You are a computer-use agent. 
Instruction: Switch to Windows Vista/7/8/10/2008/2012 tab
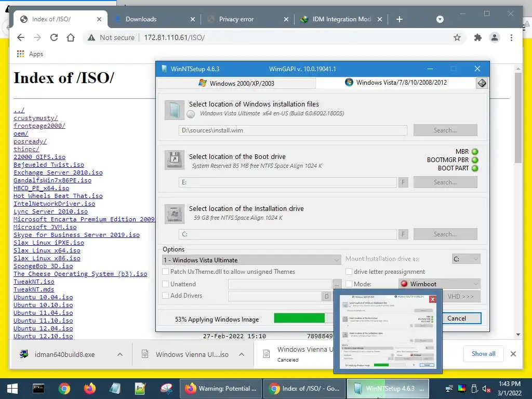pos(395,83)
